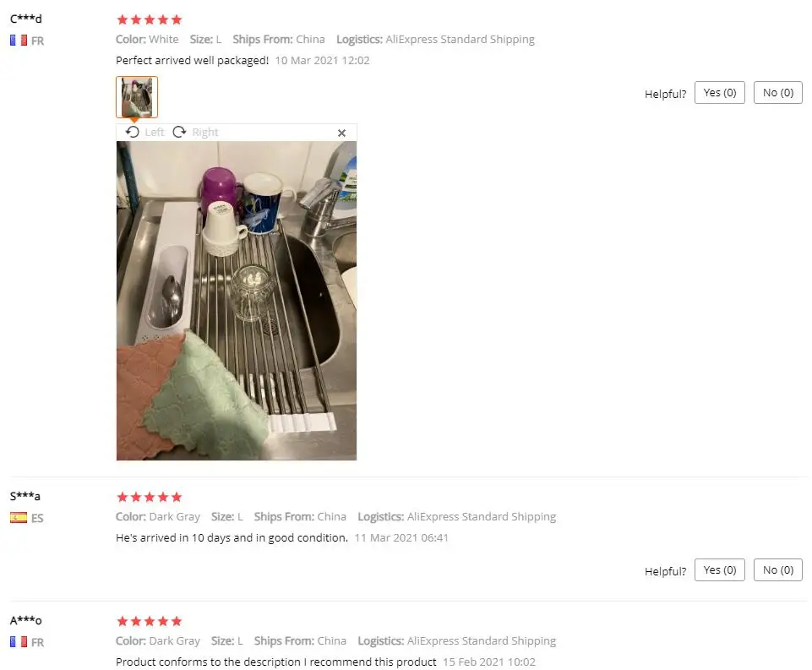Click the Left rotate label
The width and height of the screenshot is (812, 670).
pos(155,133)
